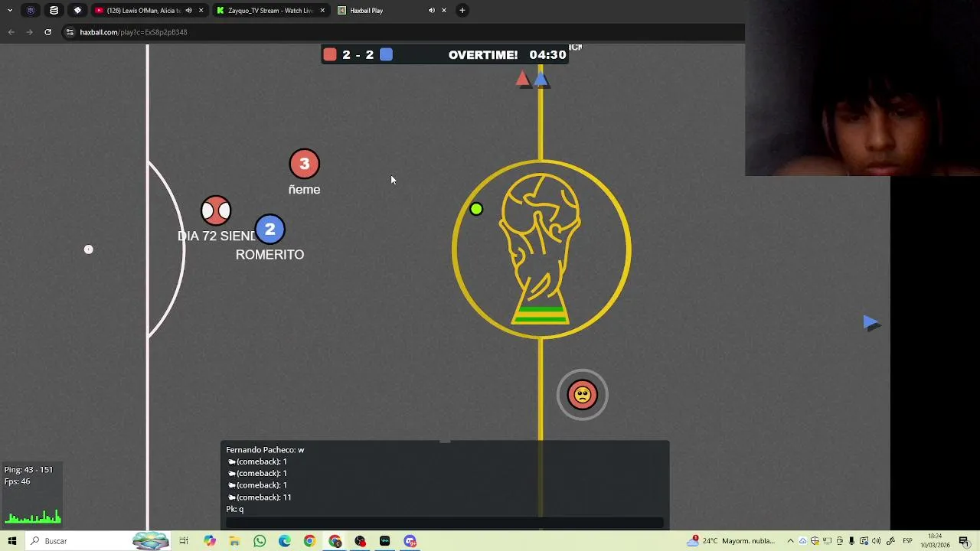Screen dimensions: 980x551
Task: Open the first pinned browser tab
Action: click(31, 10)
